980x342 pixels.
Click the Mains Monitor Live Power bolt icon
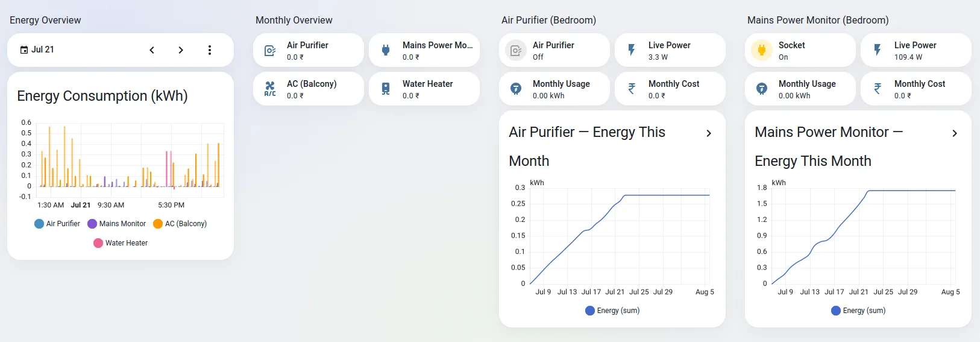click(878, 50)
